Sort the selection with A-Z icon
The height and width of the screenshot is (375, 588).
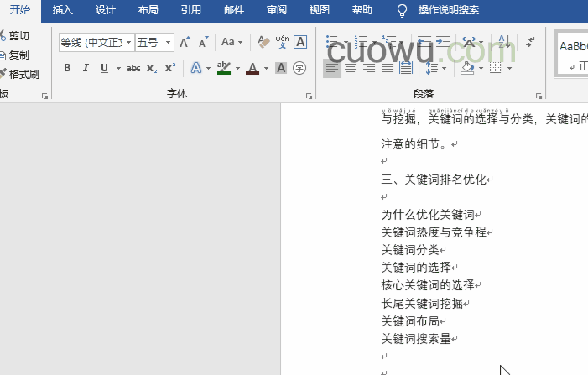click(504, 42)
